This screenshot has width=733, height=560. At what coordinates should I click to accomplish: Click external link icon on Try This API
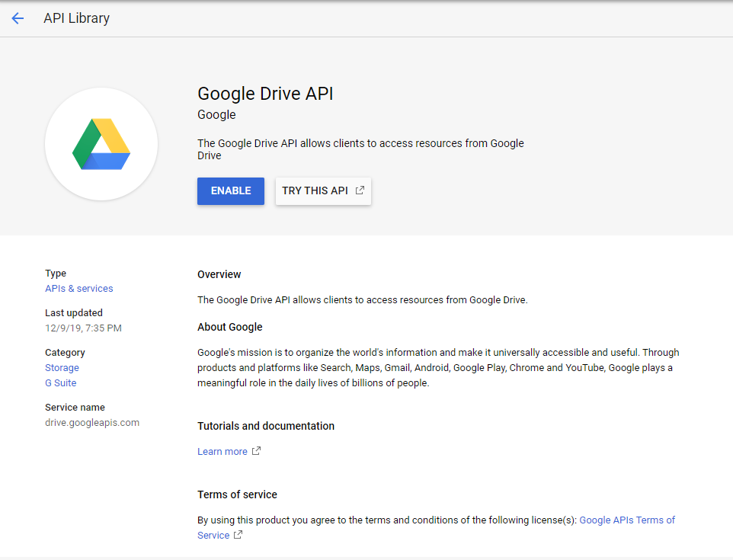(360, 190)
